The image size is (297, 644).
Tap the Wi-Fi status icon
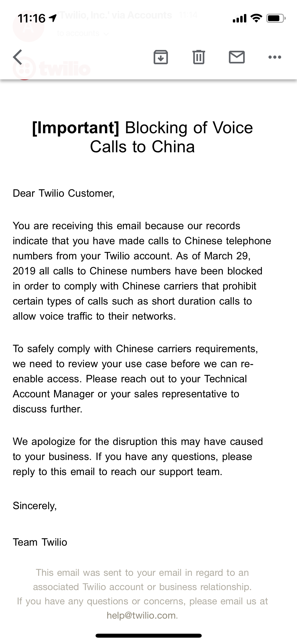256,18
